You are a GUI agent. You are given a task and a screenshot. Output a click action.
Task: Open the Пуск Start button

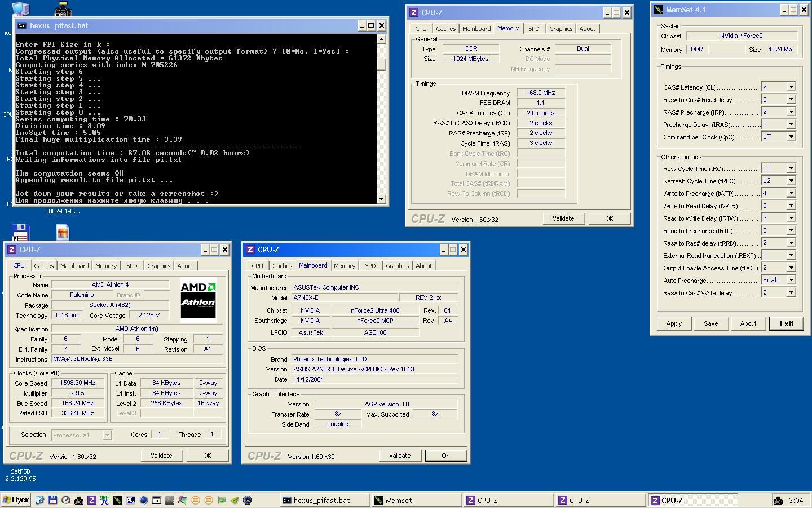(x=16, y=500)
